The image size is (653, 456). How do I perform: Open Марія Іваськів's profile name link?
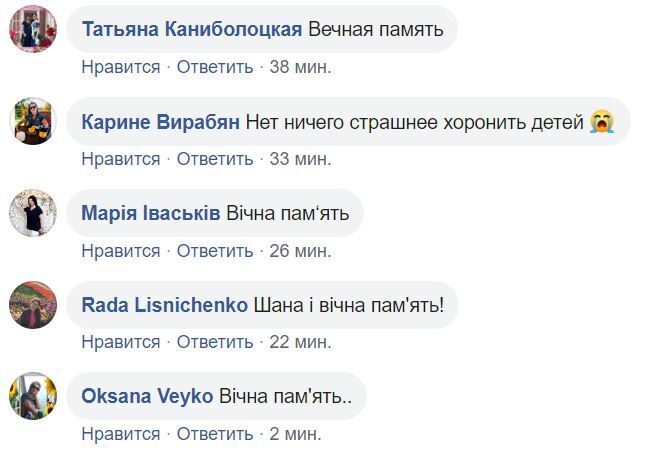pos(151,214)
